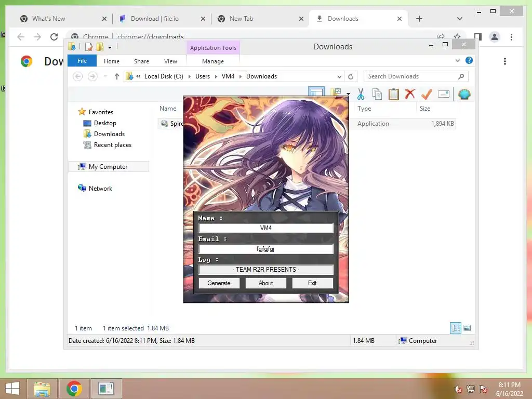Click the Explorer Back arrow button
Image resolution: width=532 pixels, height=399 pixels.
coord(78,76)
